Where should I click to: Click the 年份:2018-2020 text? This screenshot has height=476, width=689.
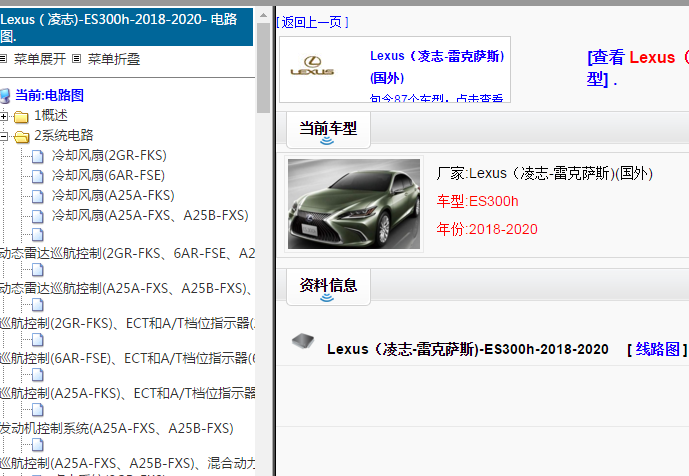487,229
